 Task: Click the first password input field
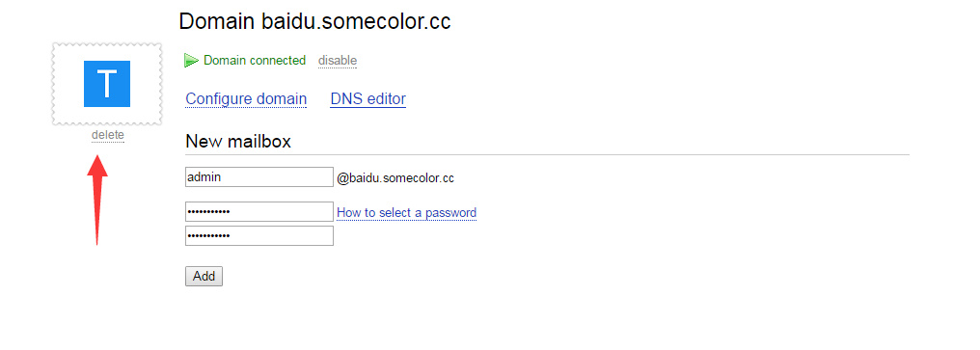click(259, 211)
